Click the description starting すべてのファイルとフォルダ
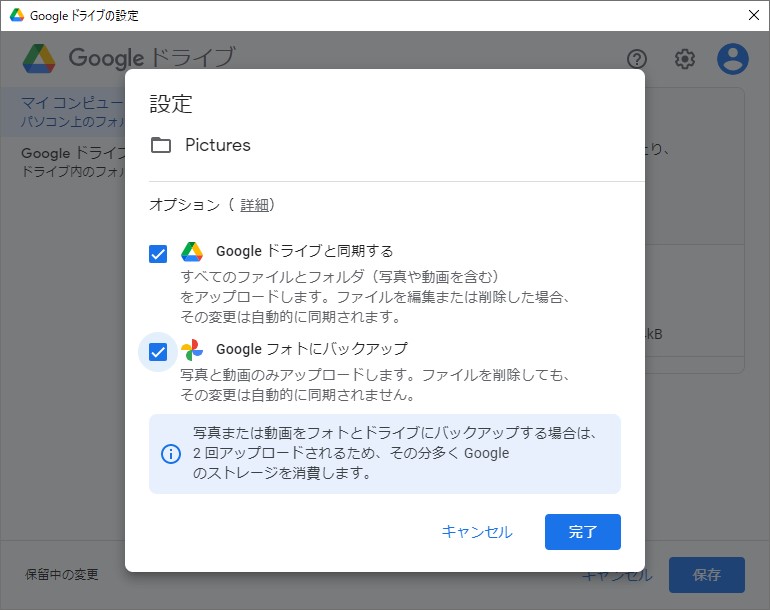This screenshot has width=770, height=610. pyautogui.click(x=374, y=297)
